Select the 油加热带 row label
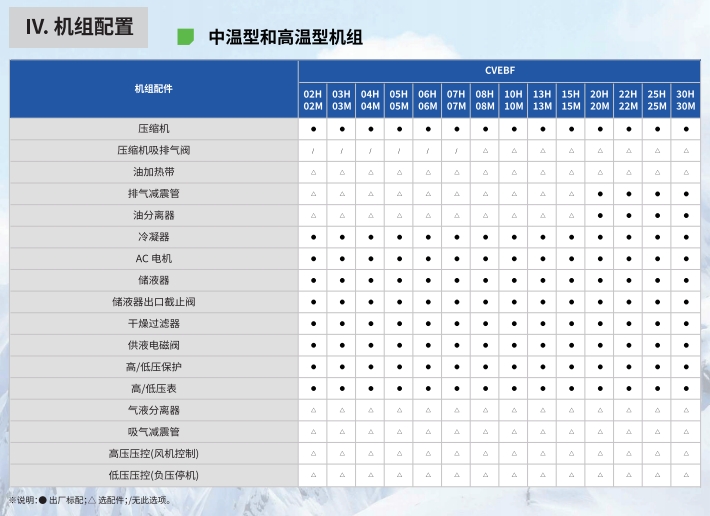 click(154, 172)
